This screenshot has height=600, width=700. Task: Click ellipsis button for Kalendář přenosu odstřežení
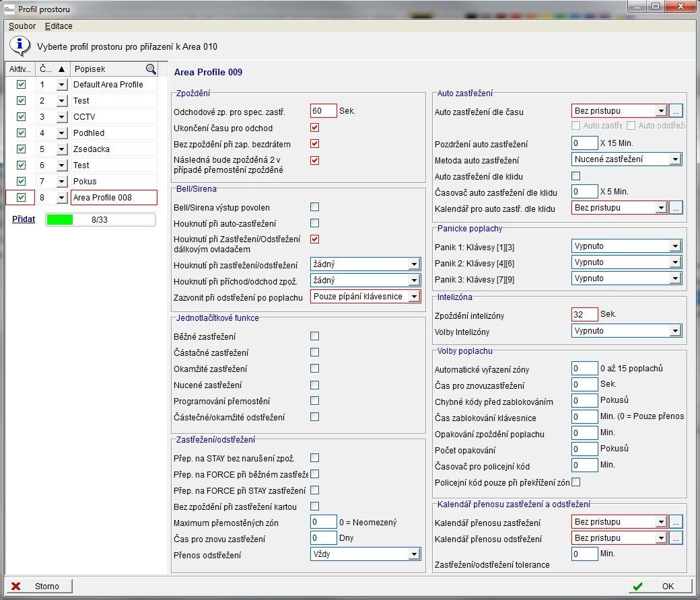coord(676,538)
